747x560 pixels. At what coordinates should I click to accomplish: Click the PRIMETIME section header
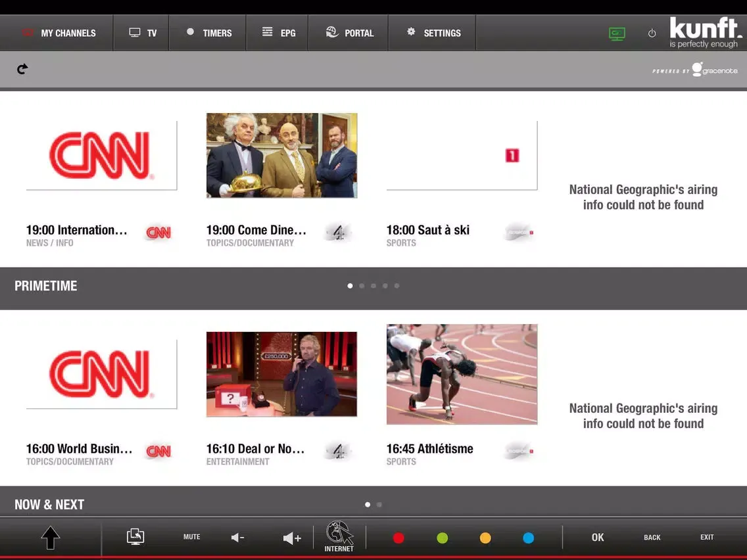point(46,286)
